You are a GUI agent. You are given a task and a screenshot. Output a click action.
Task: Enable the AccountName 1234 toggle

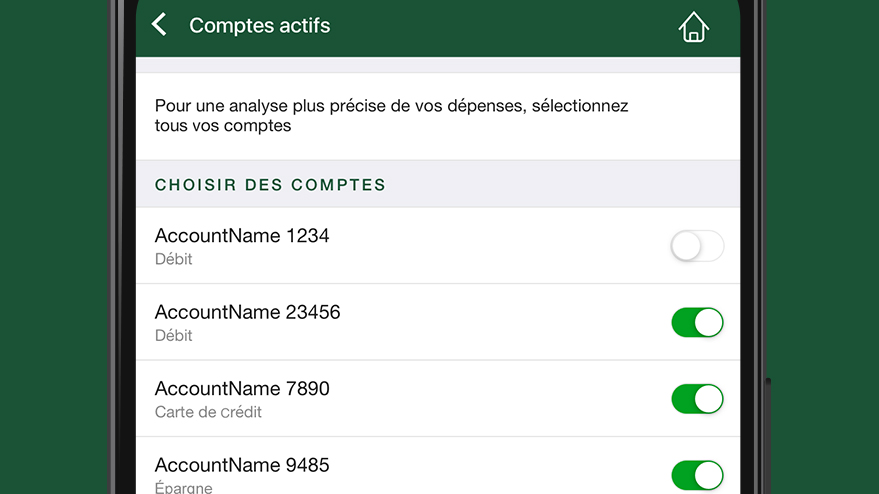(x=697, y=246)
